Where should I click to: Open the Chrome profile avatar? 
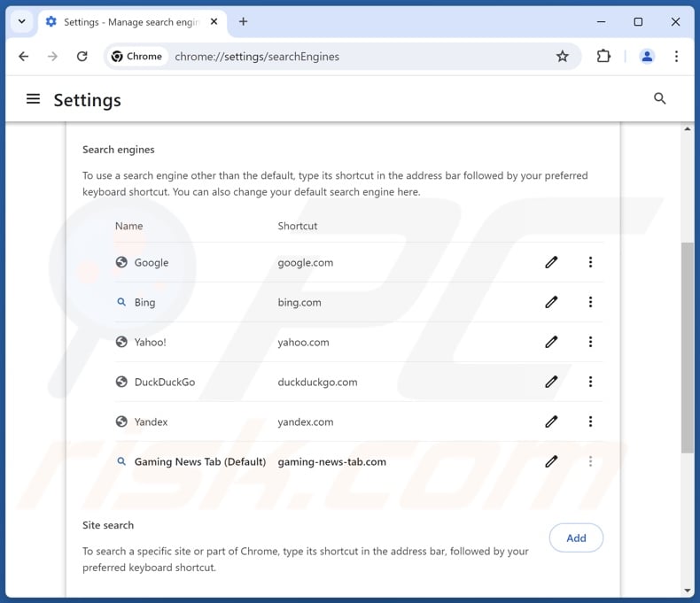[x=647, y=57]
